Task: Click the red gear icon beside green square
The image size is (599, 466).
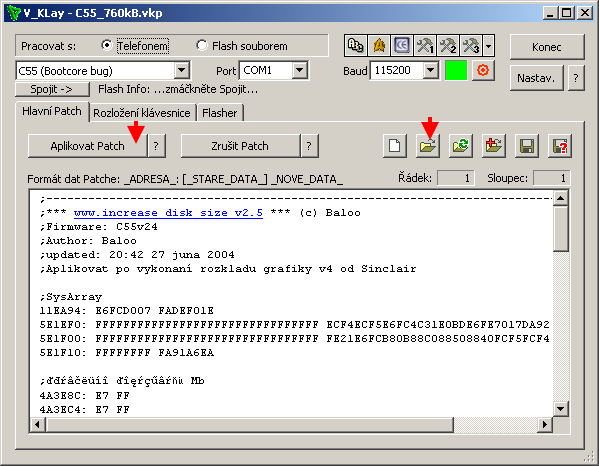Action: tap(483, 70)
